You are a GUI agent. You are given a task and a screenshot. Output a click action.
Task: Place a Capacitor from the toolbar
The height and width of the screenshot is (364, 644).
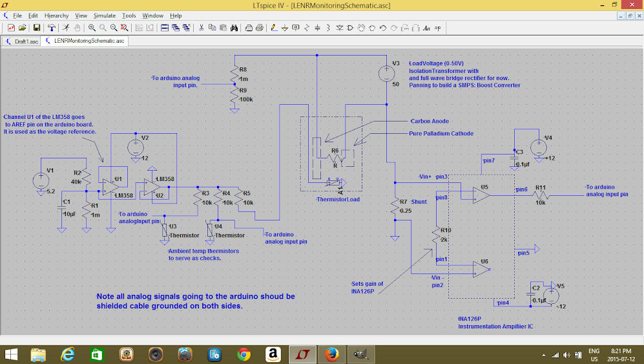(318, 28)
